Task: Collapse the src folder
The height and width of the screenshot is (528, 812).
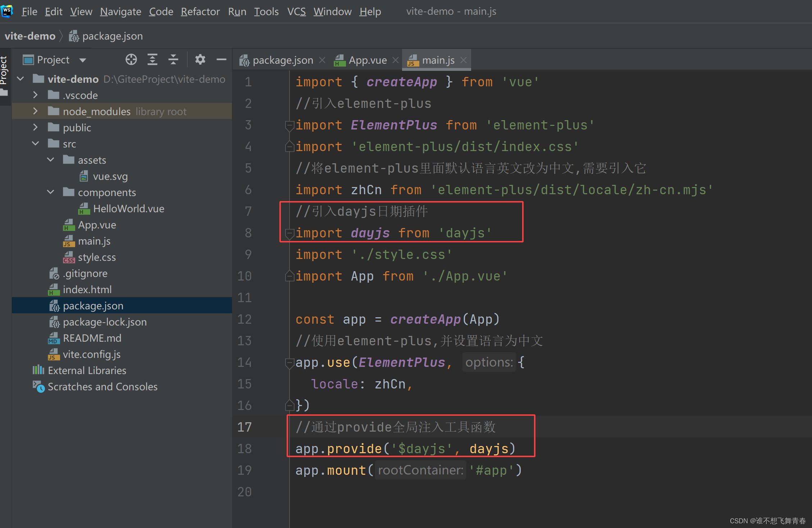Action: 35,144
